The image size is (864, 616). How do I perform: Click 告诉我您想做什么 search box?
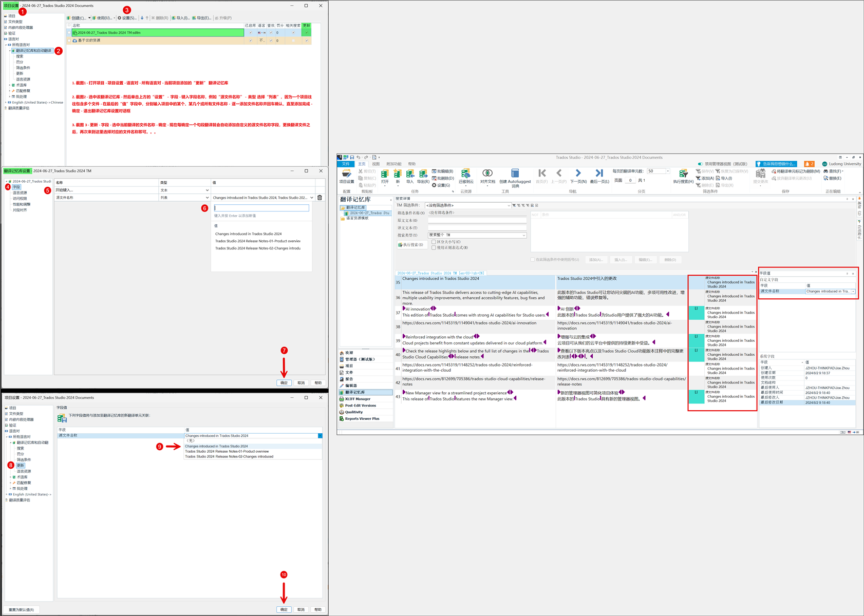[x=776, y=164]
